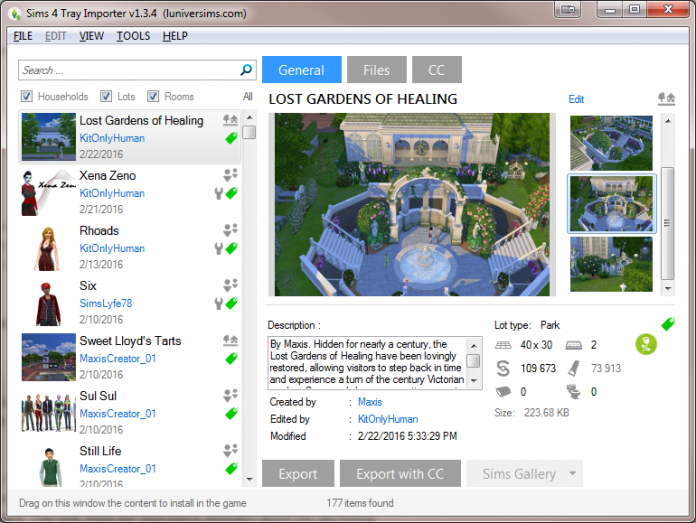This screenshot has height=523, width=696.
Task: Click the lot type icon near Edit
Action: 665,99
